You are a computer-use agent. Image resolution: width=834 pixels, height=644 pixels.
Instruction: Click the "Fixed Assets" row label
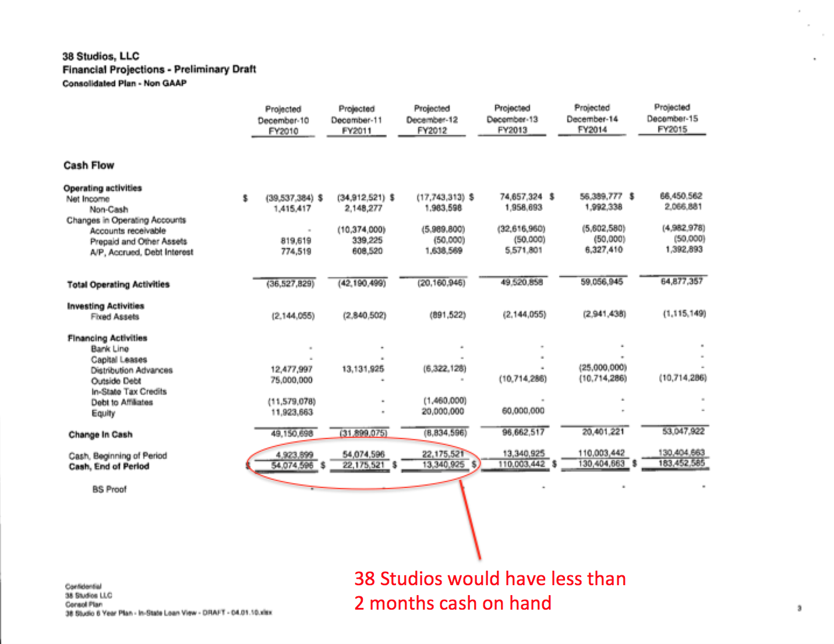[x=115, y=317]
